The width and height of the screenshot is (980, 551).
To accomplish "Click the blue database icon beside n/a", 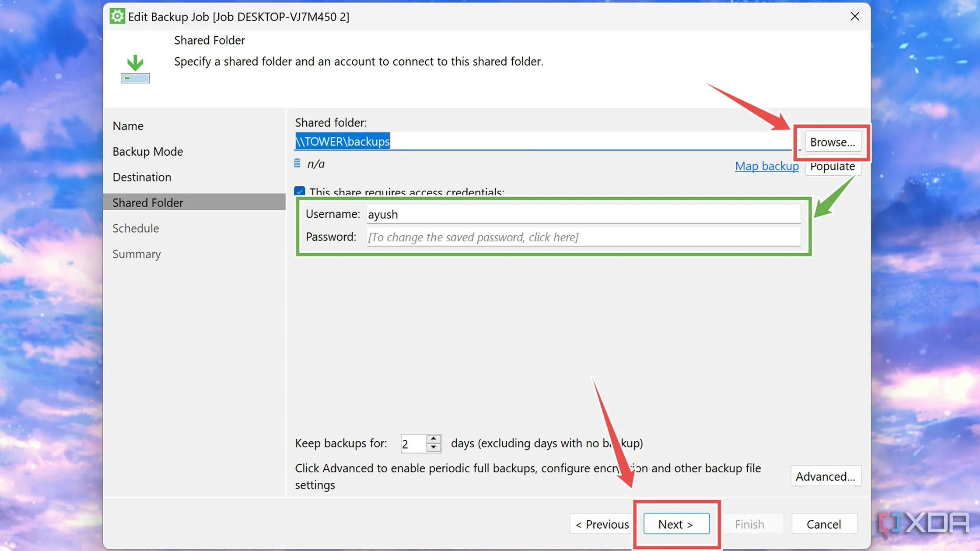I will pyautogui.click(x=297, y=164).
